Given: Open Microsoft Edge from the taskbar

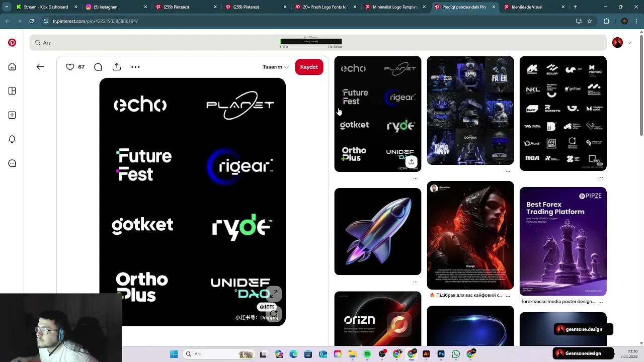Looking at the screenshot, I should coord(293,354).
